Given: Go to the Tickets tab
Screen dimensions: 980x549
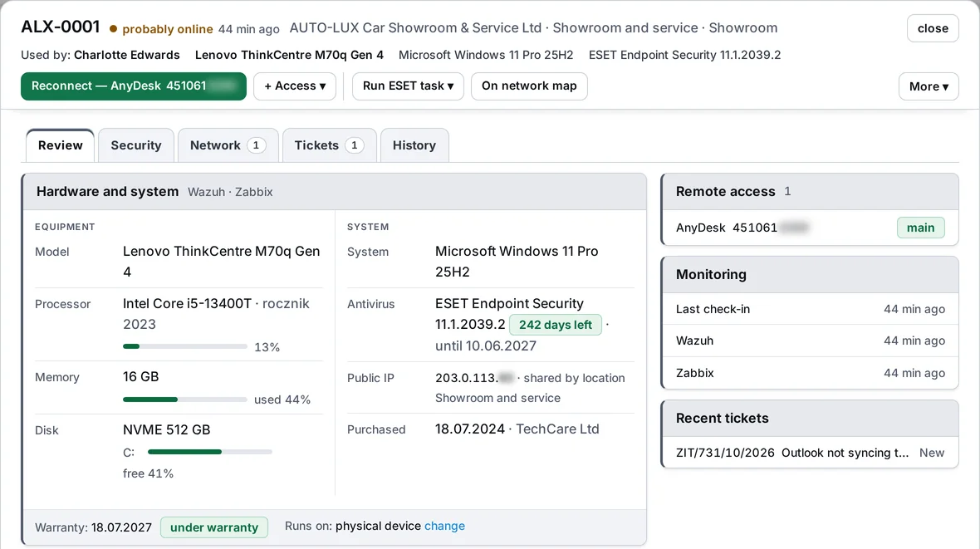Looking at the screenshot, I should pyautogui.click(x=330, y=145).
